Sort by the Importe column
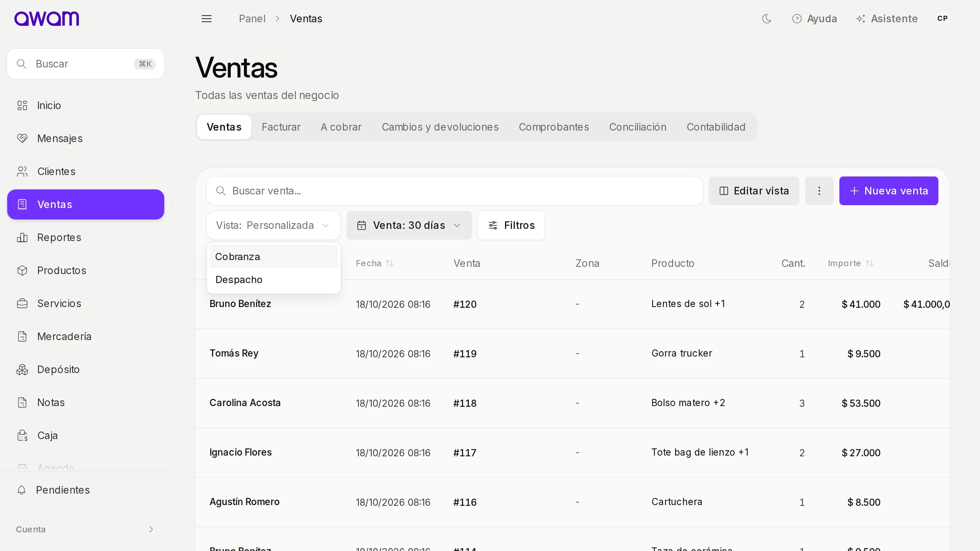The image size is (980, 551). (850, 263)
